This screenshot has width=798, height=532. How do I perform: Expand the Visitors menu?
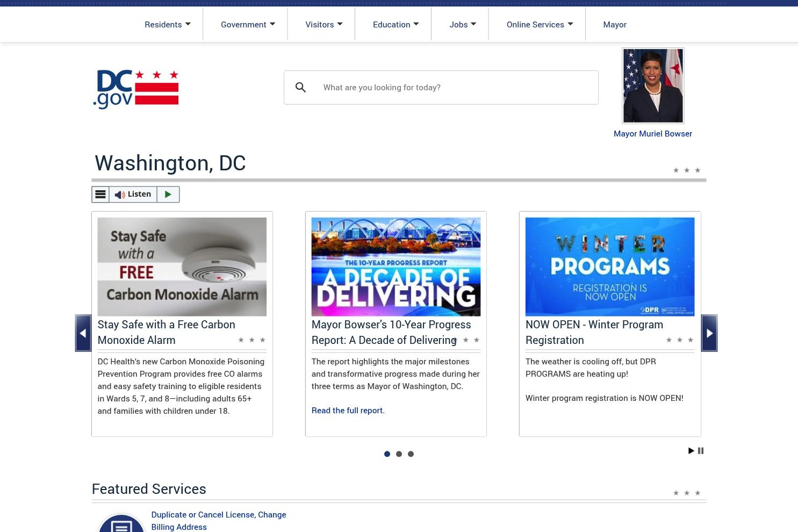pyautogui.click(x=324, y=24)
